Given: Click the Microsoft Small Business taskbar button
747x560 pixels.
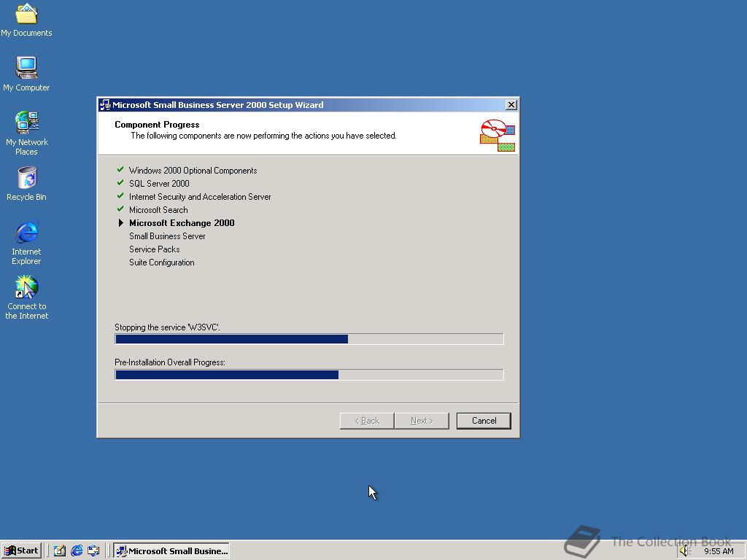Looking at the screenshot, I should click(x=171, y=551).
